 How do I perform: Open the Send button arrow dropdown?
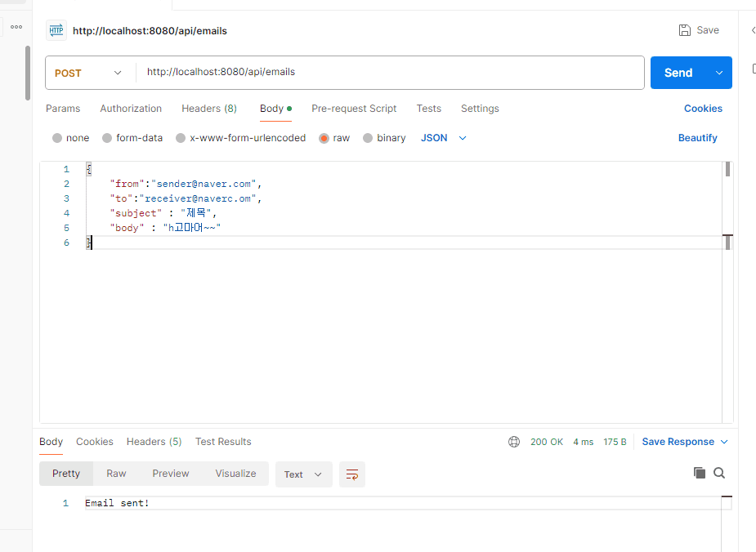coord(719,73)
